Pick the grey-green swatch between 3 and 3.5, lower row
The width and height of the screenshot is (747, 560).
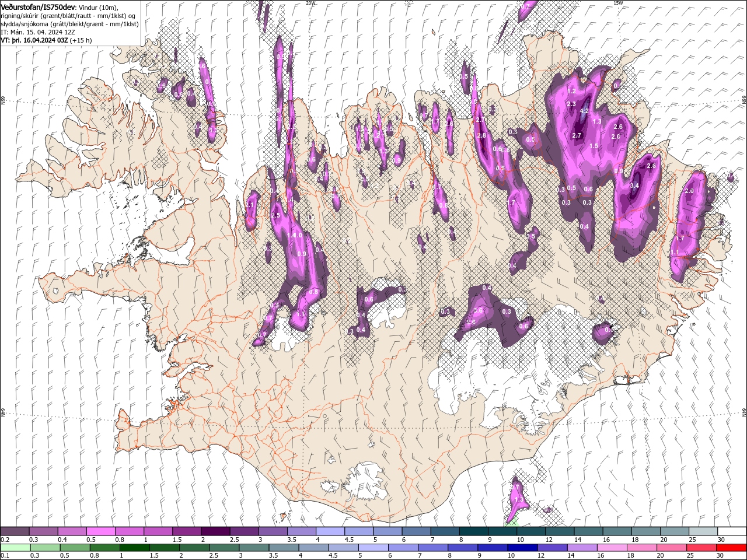coord(254,548)
